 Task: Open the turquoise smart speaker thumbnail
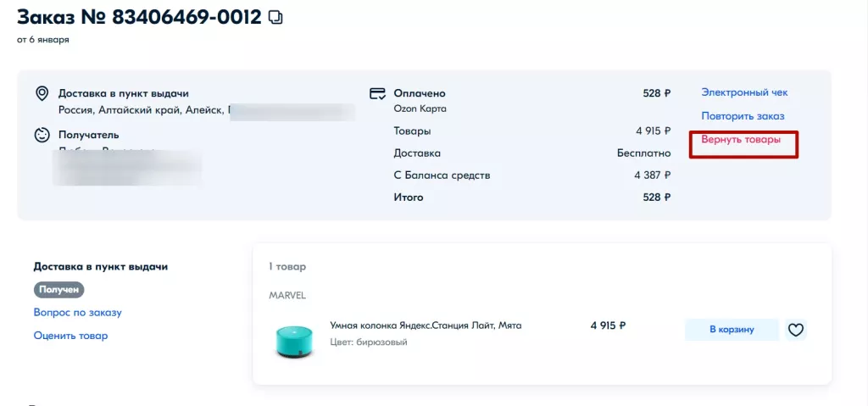(294, 339)
